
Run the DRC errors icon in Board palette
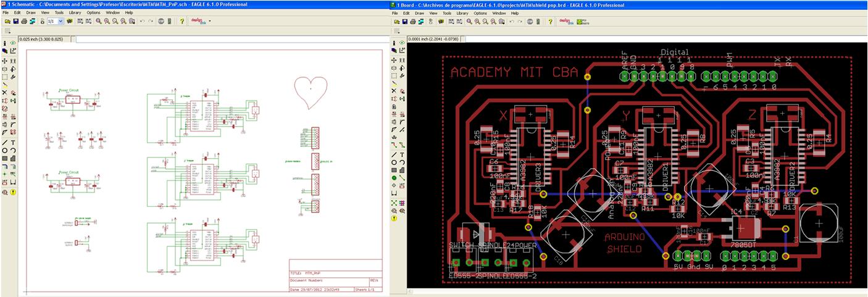click(x=394, y=219)
